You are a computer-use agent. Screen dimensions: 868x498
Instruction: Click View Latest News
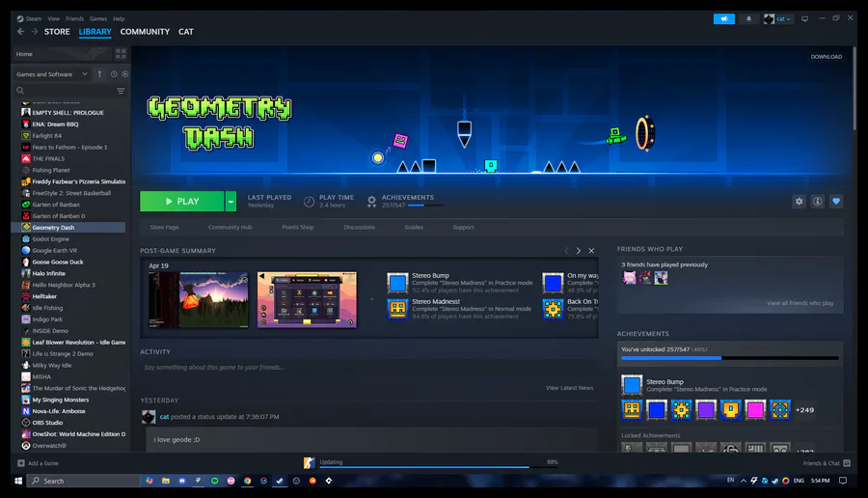[570, 388]
